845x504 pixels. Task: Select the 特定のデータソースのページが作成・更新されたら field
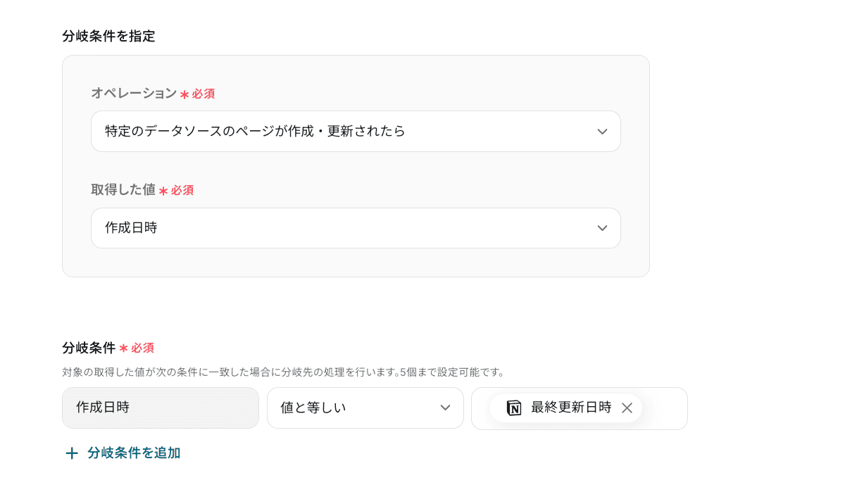click(338, 132)
